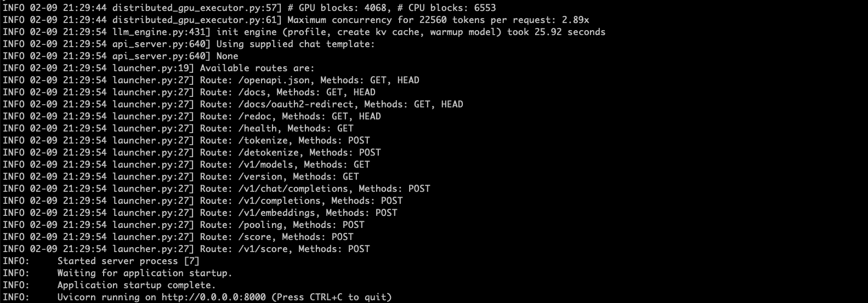Screen dimensions: 868x303
Task: Click the "Using supplied chat template:" line
Action: pyautogui.click(x=296, y=44)
